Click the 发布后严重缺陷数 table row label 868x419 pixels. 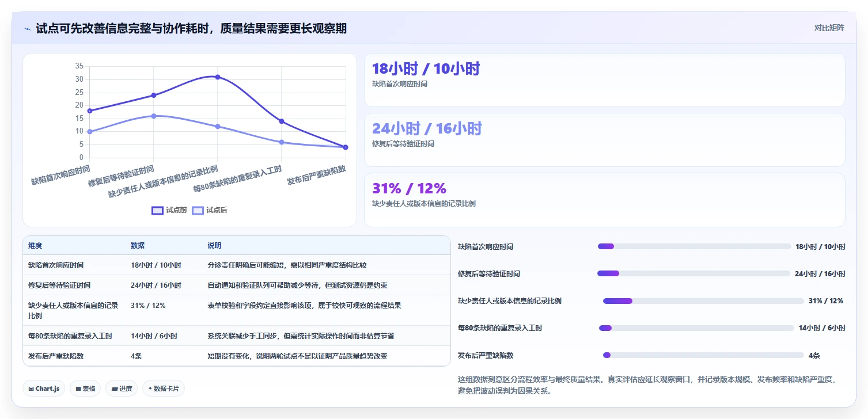point(56,356)
